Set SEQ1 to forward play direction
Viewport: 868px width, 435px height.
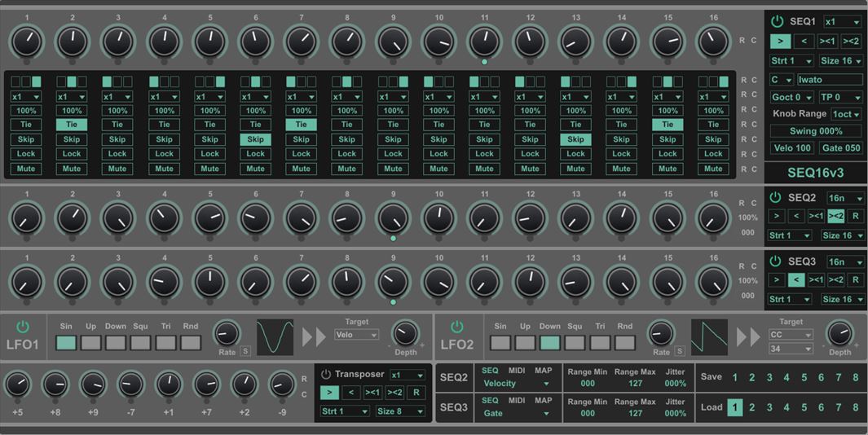pos(780,42)
